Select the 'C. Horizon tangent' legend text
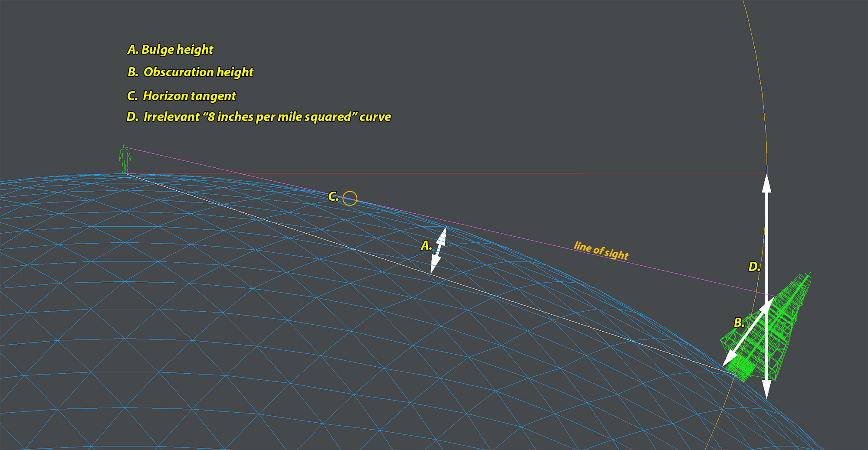This screenshot has width=868, height=450. pyautogui.click(x=181, y=96)
